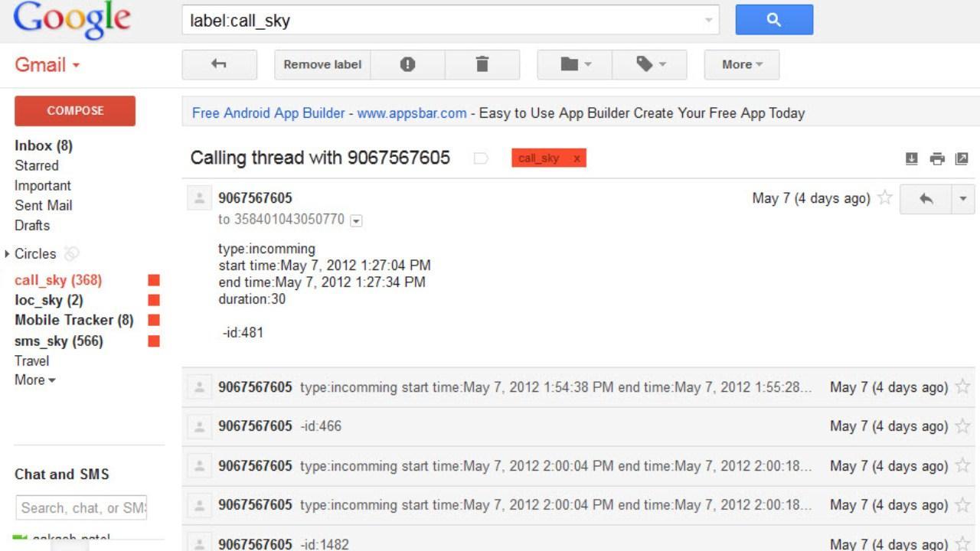980x551 pixels.
Task: Click the color swatch next to call_sky
Action: 154,280
